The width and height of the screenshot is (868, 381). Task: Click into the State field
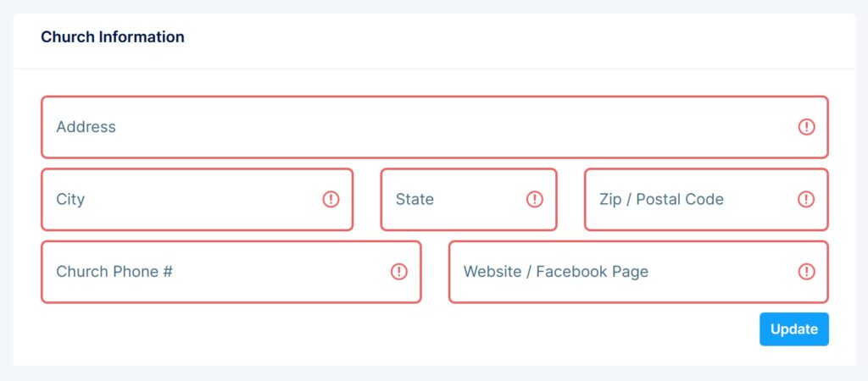pyautogui.click(x=468, y=199)
